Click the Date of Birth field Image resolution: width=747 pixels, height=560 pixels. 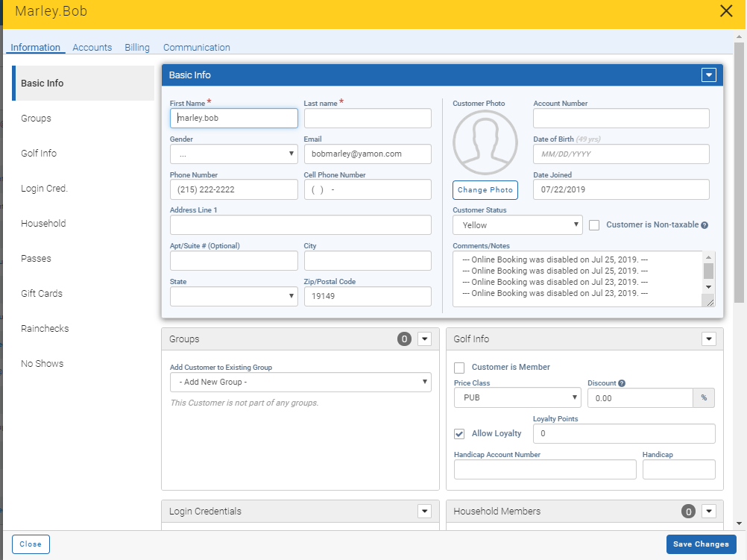[x=621, y=154]
